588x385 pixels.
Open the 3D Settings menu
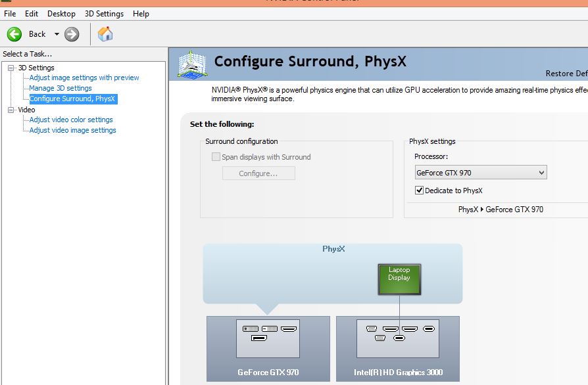(104, 14)
